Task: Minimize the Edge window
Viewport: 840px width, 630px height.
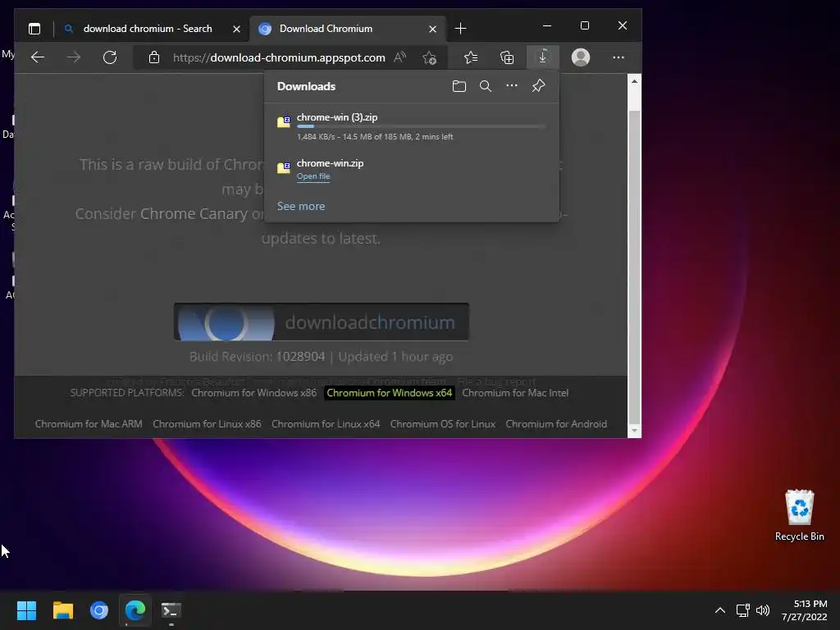Action: [x=547, y=25]
